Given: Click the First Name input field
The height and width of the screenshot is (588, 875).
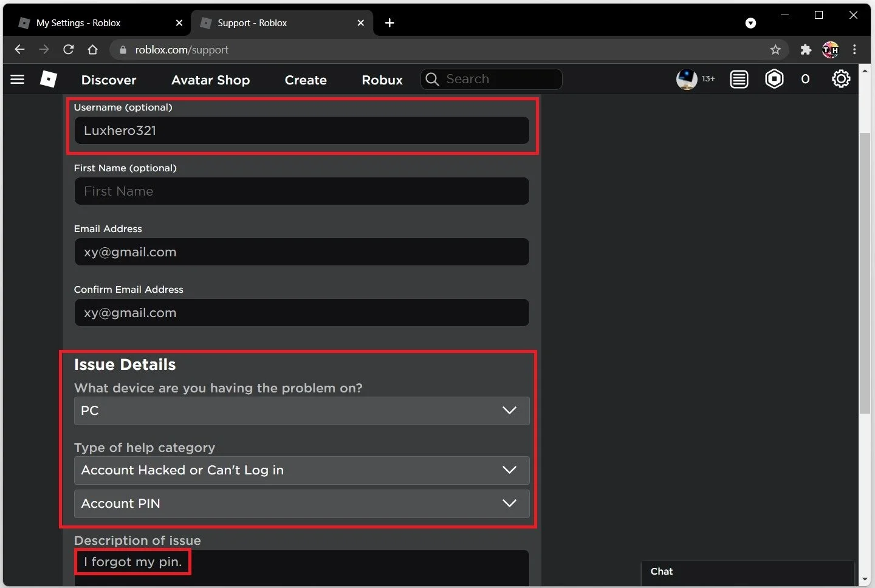Looking at the screenshot, I should pos(301,191).
